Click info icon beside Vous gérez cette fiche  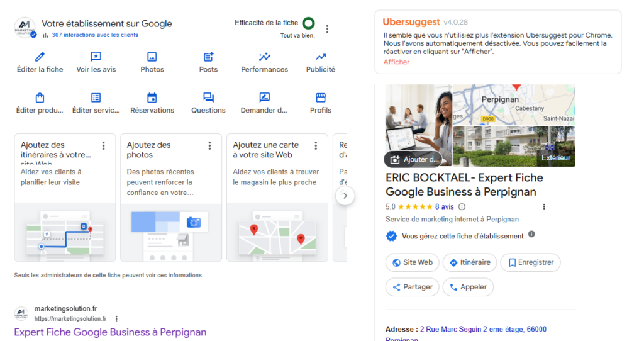(531, 234)
